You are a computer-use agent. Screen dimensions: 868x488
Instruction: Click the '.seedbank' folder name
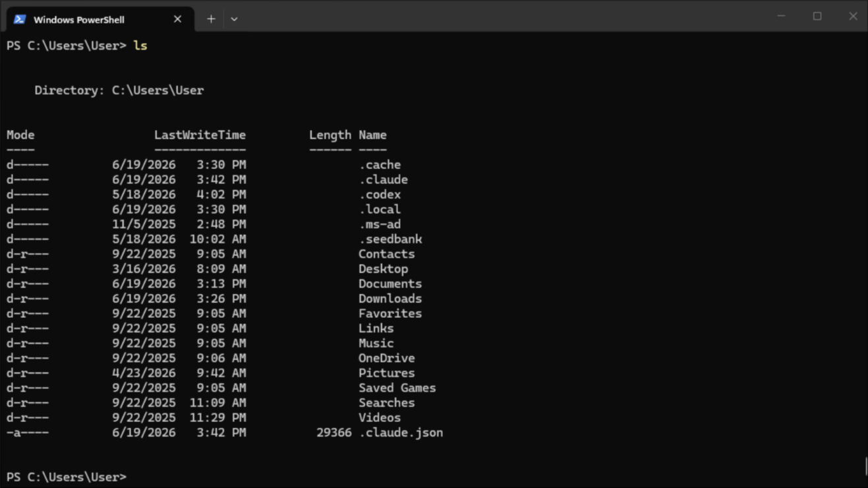click(390, 239)
